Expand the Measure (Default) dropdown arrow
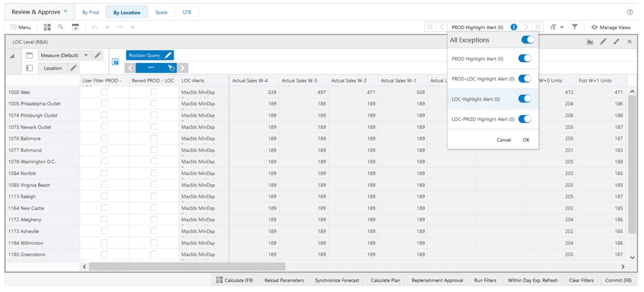Image resolution: width=644 pixels, height=292 pixels. tap(86, 55)
